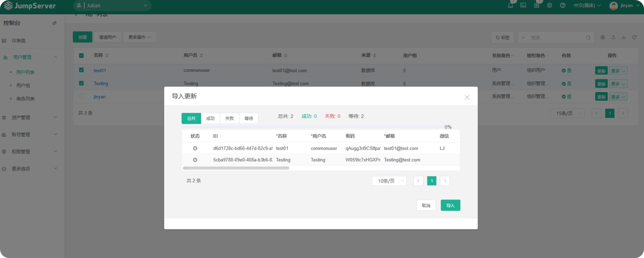644x258 pixels.
Task: Uncheck the Testing row checkbox
Action: (x=81, y=83)
